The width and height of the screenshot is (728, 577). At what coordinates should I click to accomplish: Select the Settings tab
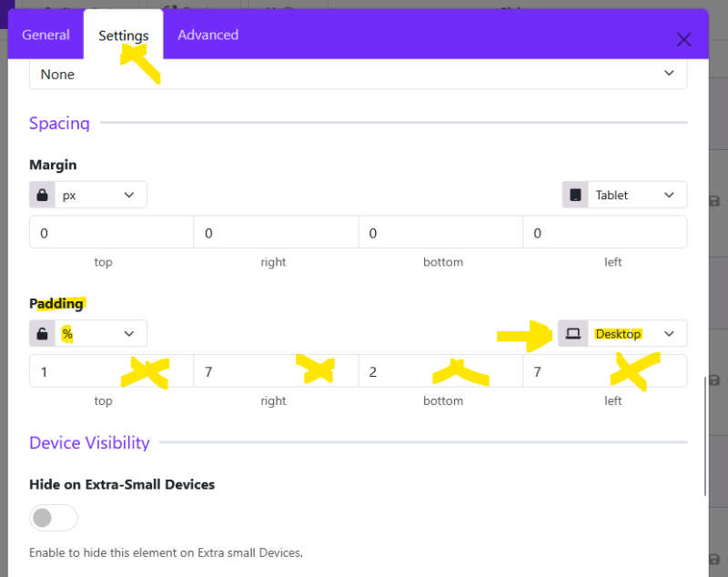click(124, 35)
